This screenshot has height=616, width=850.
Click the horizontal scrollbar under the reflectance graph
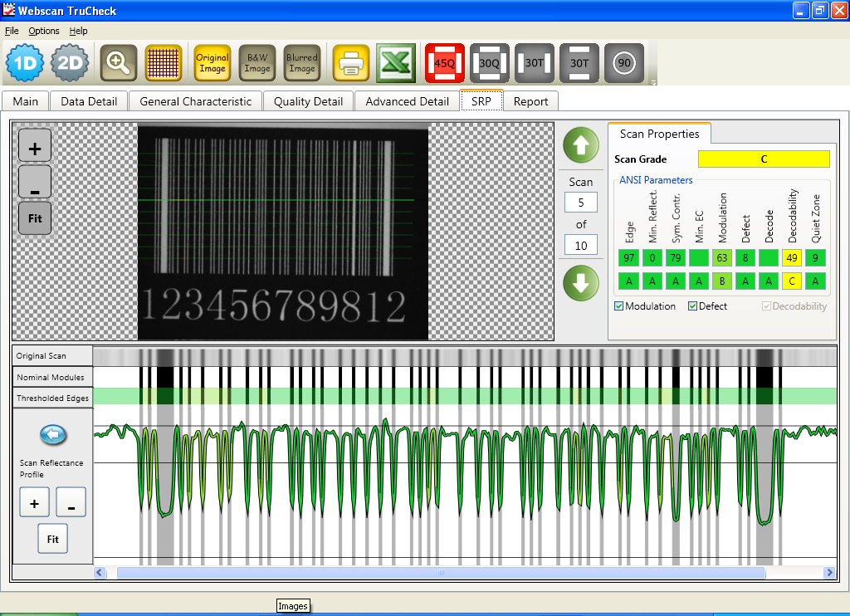tap(440, 573)
